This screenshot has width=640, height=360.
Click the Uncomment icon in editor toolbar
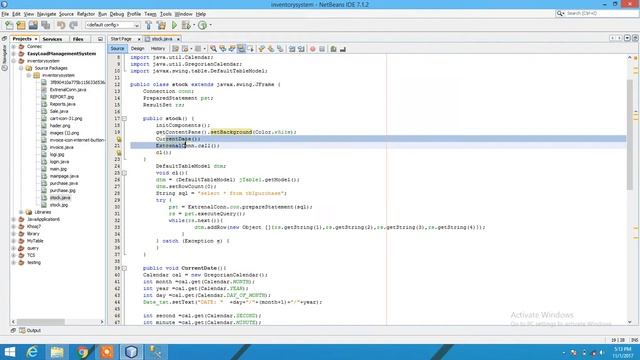343,49
